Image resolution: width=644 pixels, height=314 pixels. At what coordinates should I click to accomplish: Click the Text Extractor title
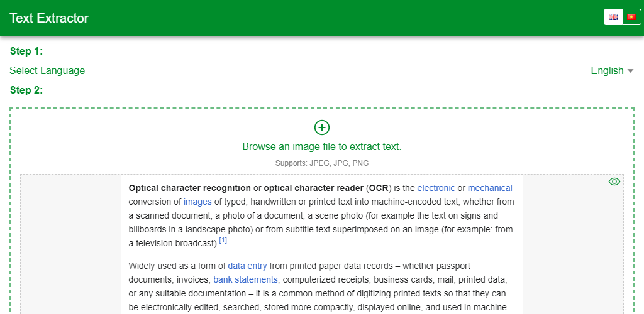[x=49, y=18]
